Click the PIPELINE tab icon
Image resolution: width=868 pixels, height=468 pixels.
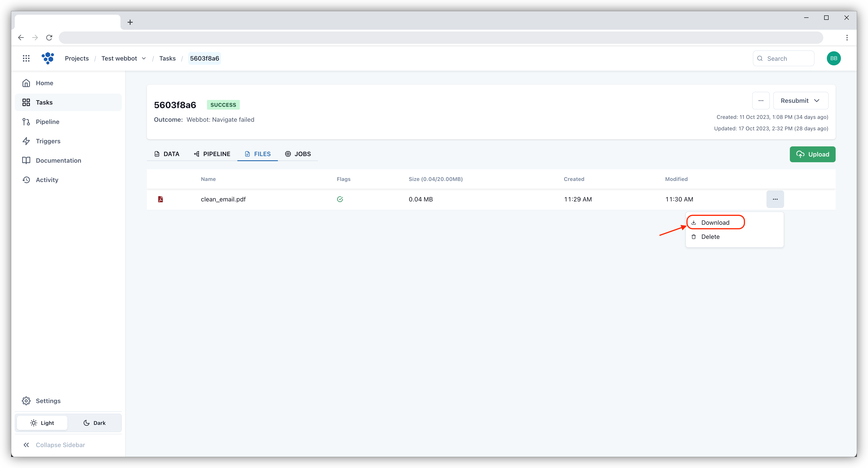tap(197, 154)
